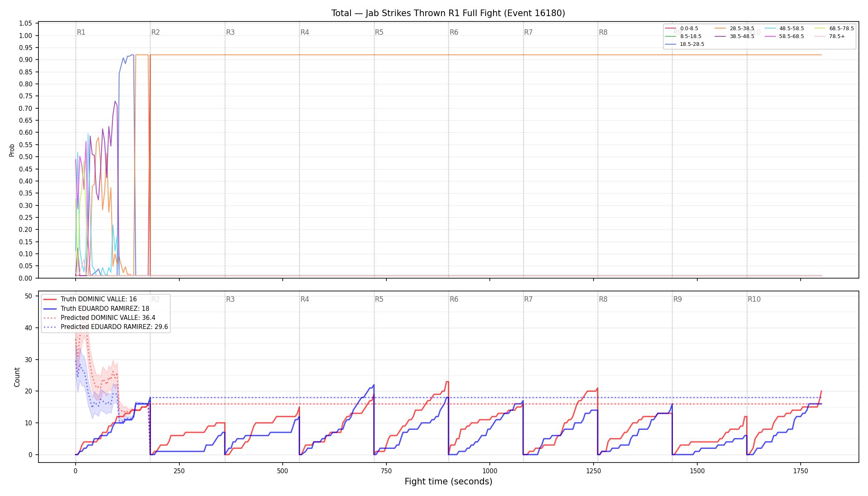This screenshot has height=496, width=868.
Task: Click the 1250 tick label on the time axis
Action: (x=594, y=471)
